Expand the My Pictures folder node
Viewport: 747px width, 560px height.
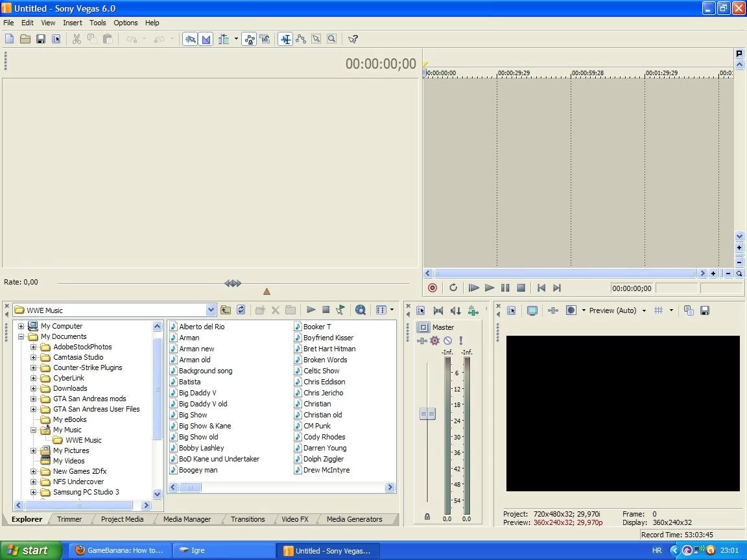coord(33,450)
